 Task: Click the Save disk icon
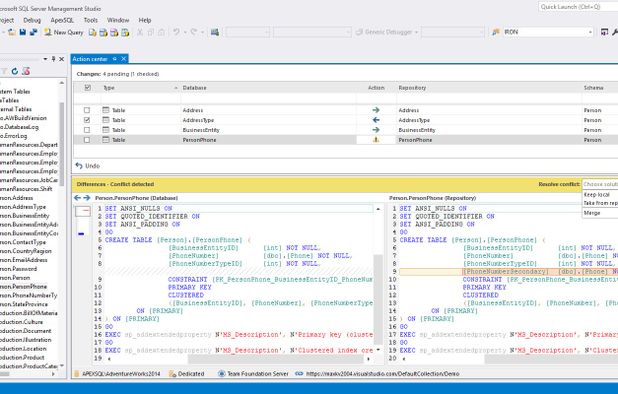(22, 32)
